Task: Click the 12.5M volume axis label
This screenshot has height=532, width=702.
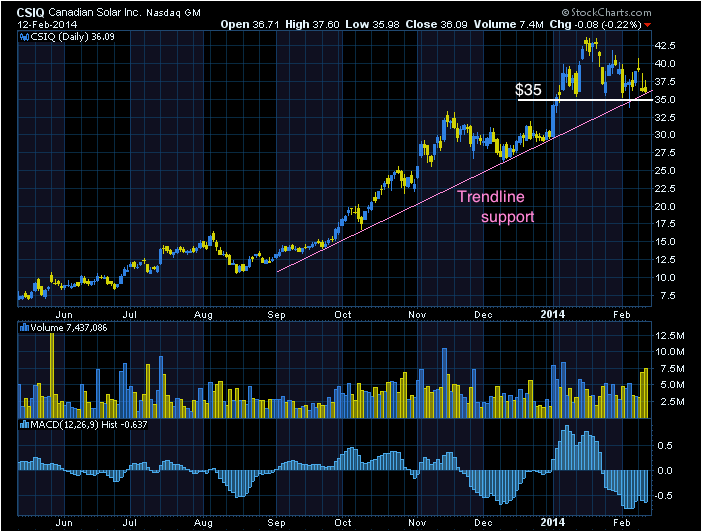Action: click(670, 335)
